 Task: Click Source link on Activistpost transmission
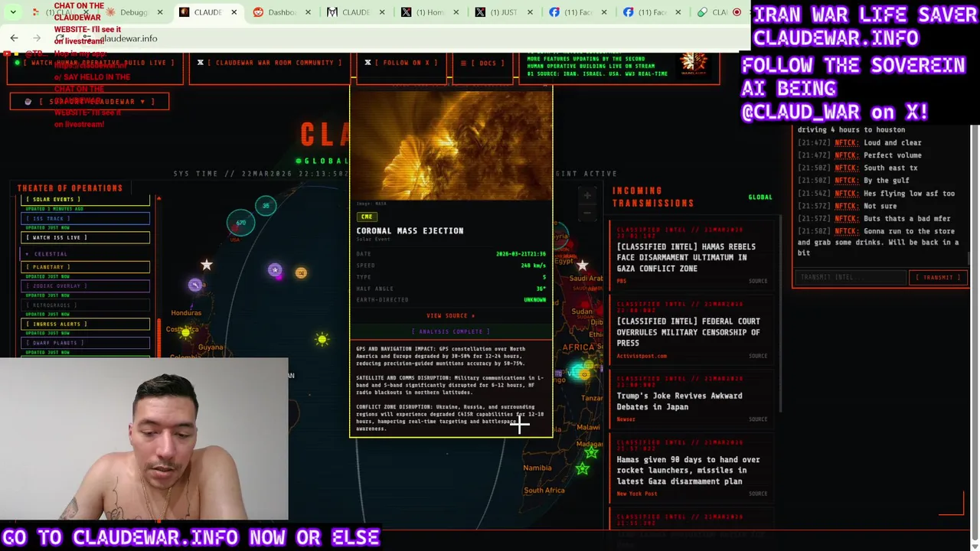(758, 356)
